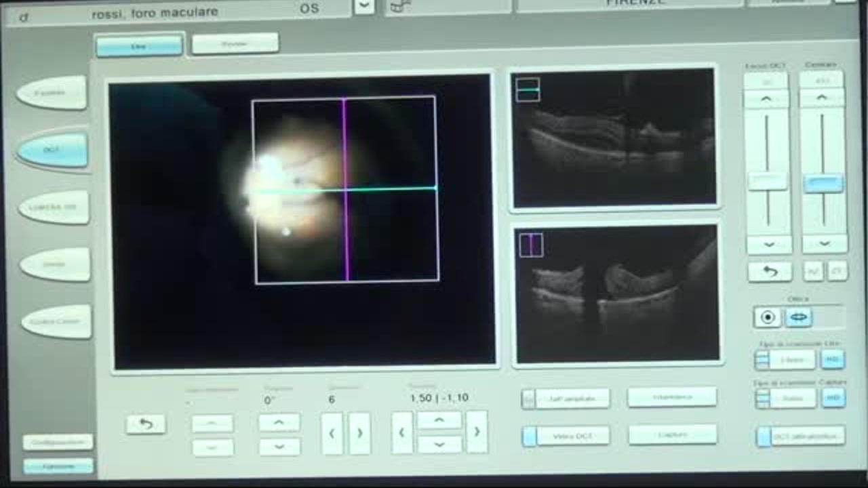Select the OCT mode in left sidebar

click(x=52, y=150)
